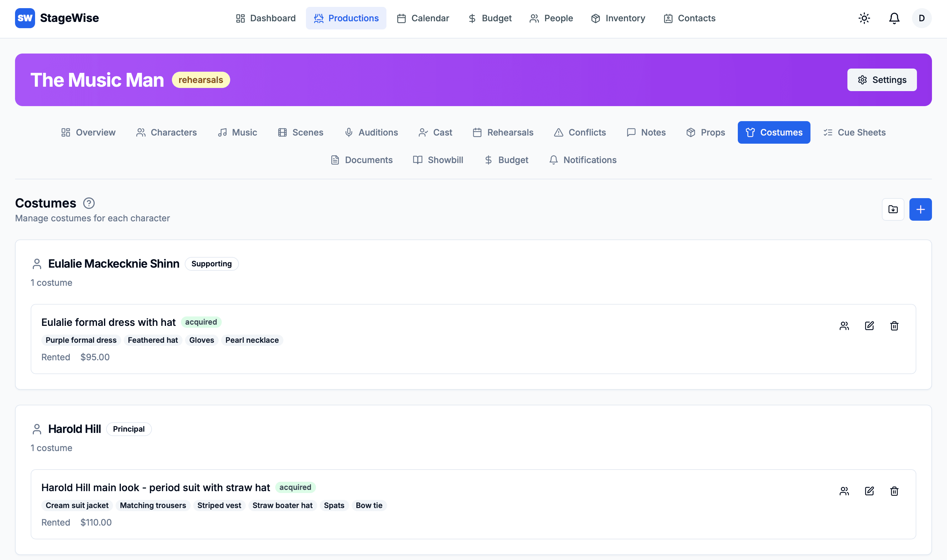This screenshot has width=947, height=560.
Task: Open the notifications bell in header
Action: point(894,18)
